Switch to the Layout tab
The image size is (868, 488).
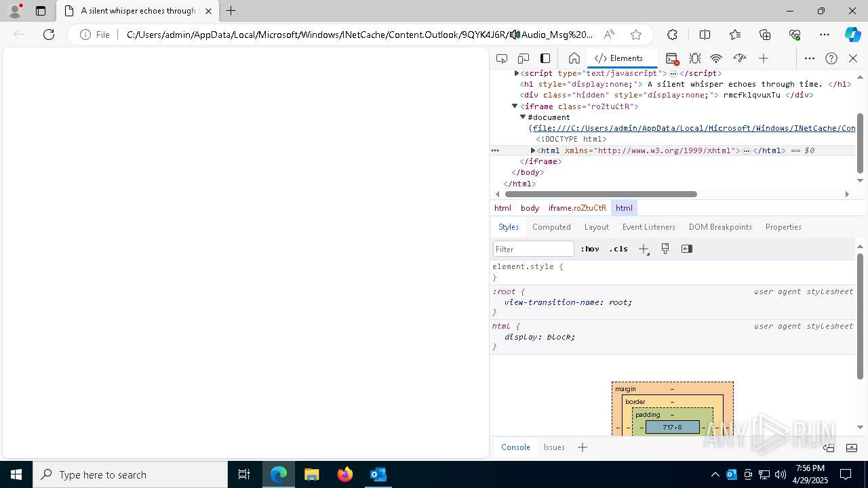click(596, 227)
